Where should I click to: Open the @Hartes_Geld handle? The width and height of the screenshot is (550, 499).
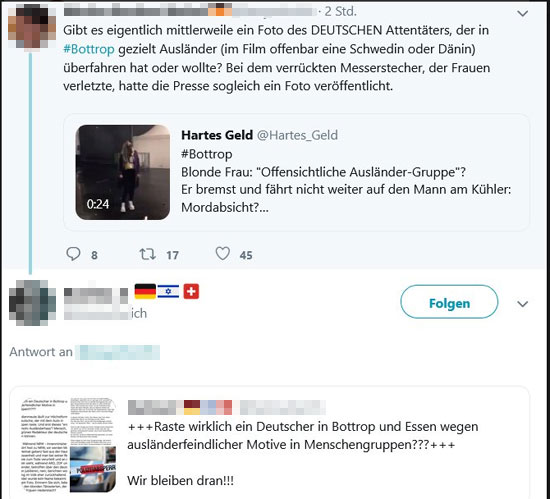297,135
